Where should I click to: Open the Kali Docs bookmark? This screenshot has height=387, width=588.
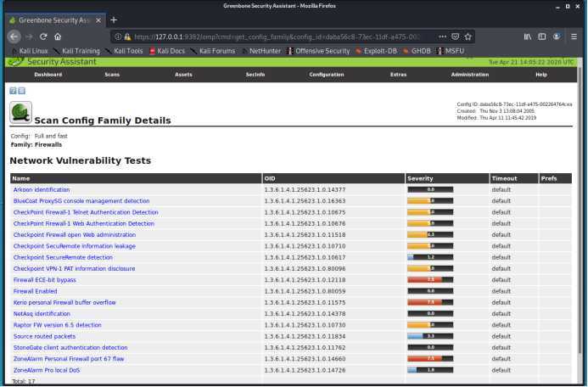pyautogui.click(x=167, y=51)
